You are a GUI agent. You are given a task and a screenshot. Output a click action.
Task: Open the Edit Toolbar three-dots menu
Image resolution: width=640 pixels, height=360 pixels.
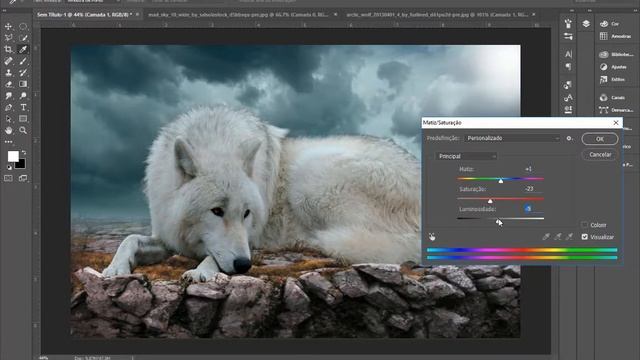(8, 142)
